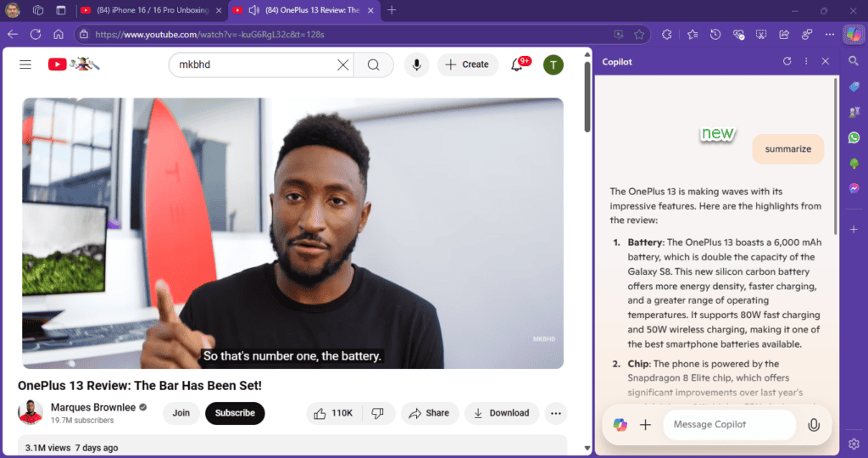
Task: Open WhatsApp in Edge sidebar
Action: click(854, 137)
